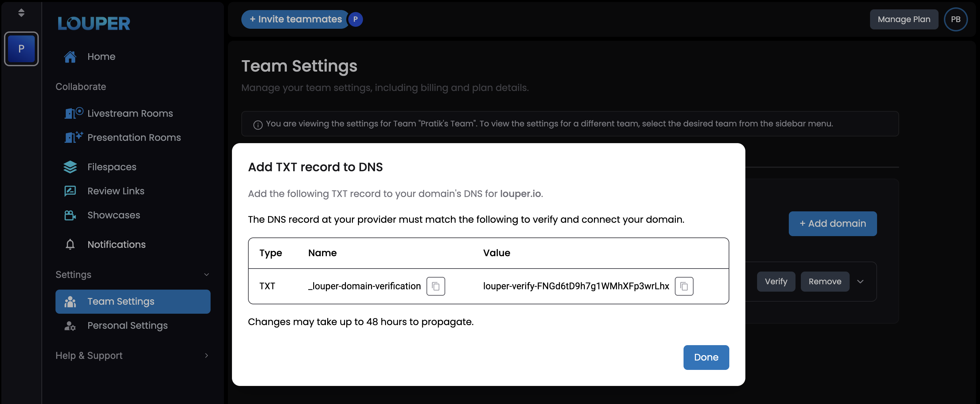Click Done to close the DNS dialog
The width and height of the screenshot is (980, 404).
pos(706,357)
